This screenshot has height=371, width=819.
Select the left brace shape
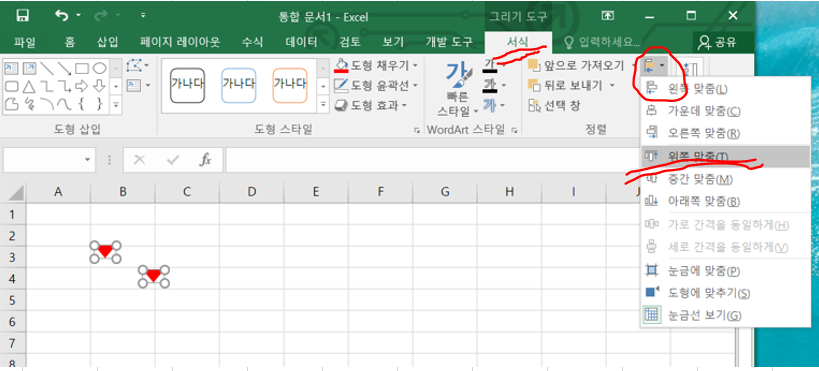point(82,104)
